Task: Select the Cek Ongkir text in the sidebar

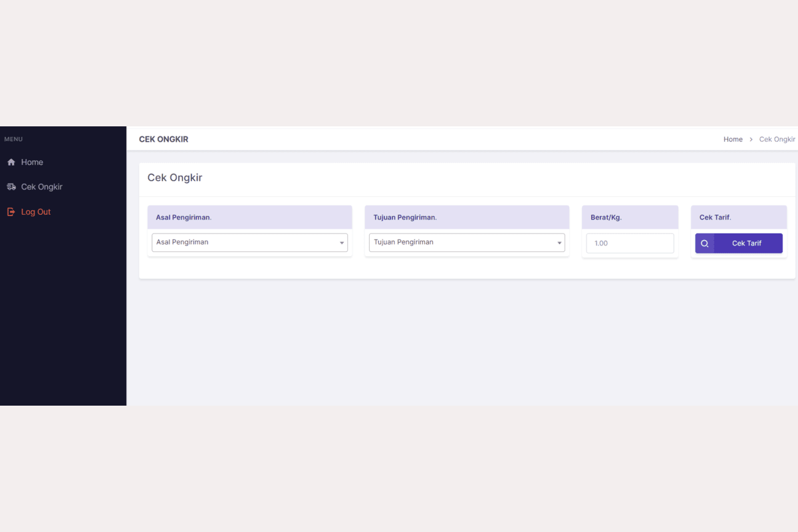Action: click(42, 187)
